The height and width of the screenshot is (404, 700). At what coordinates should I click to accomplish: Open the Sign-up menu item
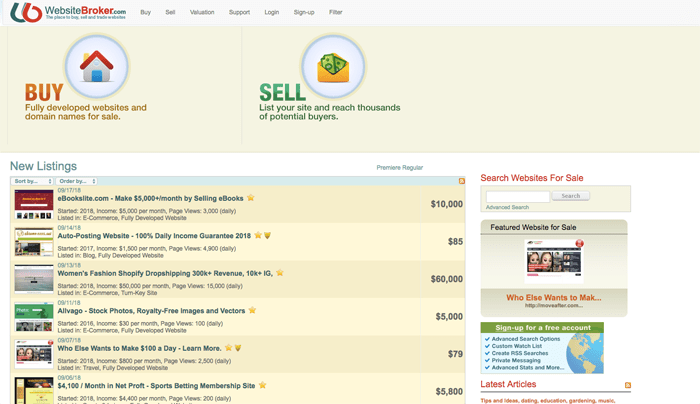pyautogui.click(x=304, y=12)
